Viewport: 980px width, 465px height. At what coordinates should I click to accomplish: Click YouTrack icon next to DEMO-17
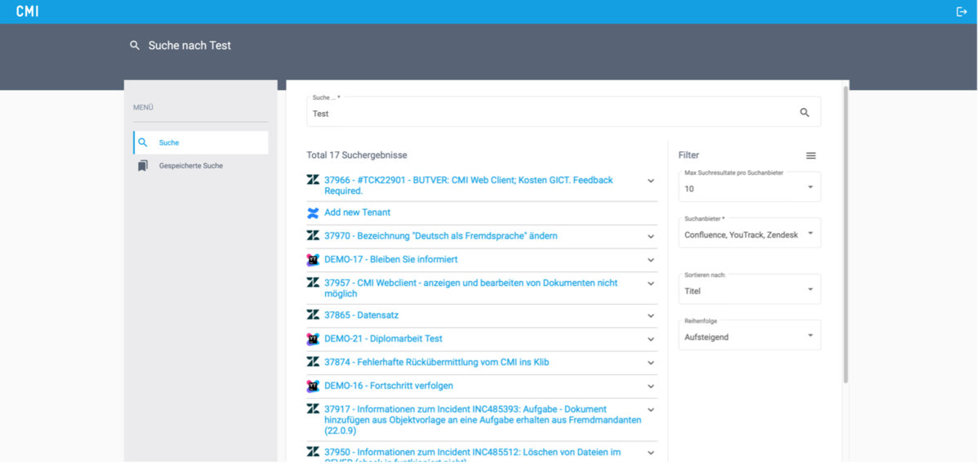pyautogui.click(x=313, y=260)
